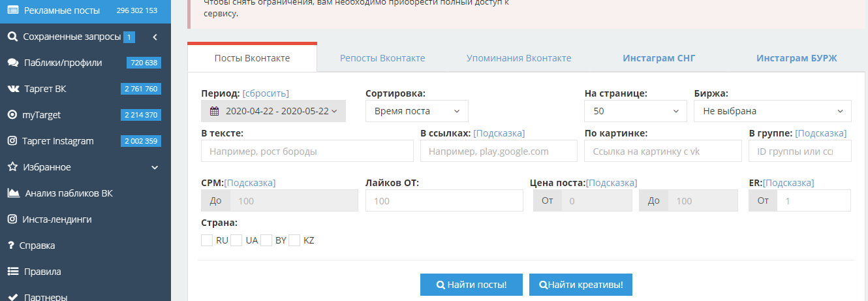Open the На странице dropdown showing 50
Screen dimensions: 868x301
[x=636, y=111]
